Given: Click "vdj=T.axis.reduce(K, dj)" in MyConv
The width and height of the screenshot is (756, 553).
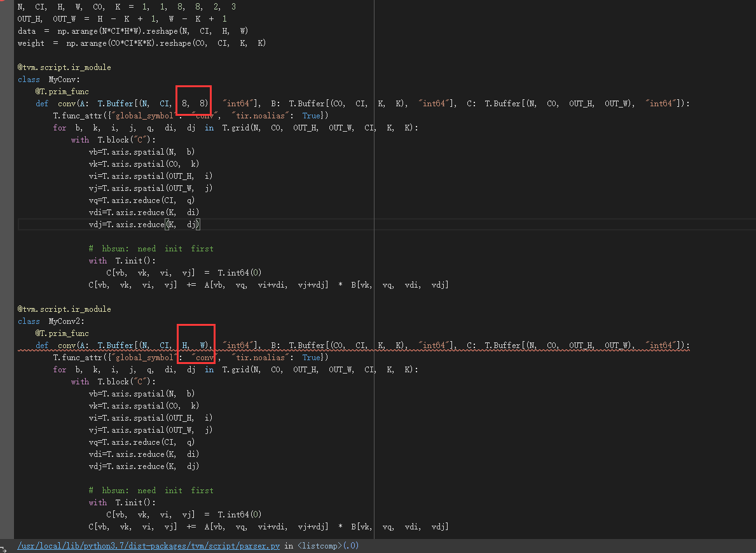Looking at the screenshot, I should point(144,225).
